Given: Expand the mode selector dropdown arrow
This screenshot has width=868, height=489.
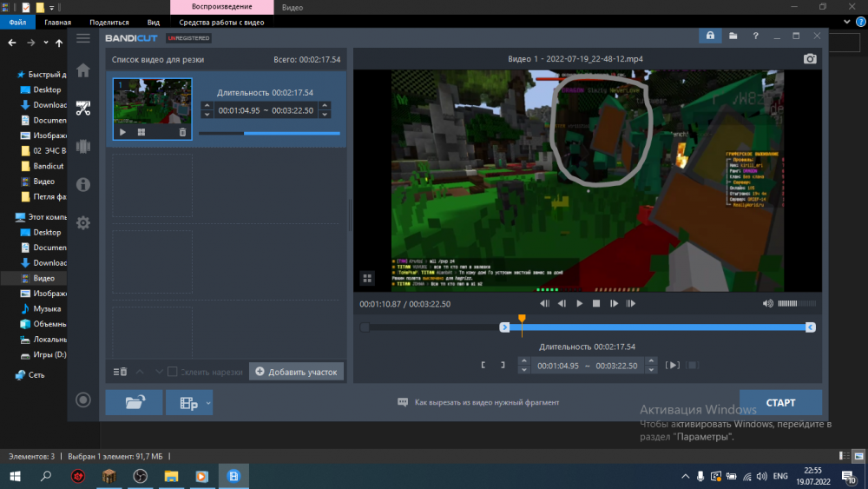Looking at the screenshot, I should 208,403.
